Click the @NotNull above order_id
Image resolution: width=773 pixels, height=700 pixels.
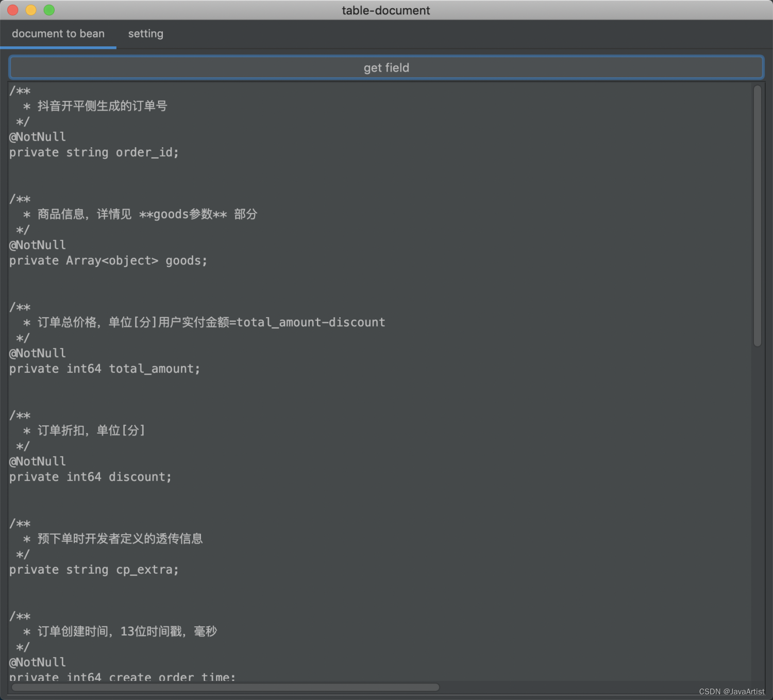[x=38, y=137]
